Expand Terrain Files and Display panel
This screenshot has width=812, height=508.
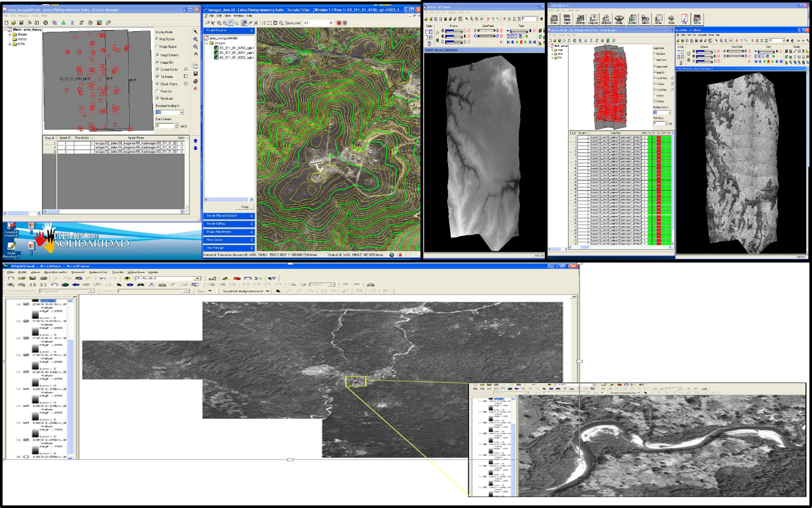point(229,216)
